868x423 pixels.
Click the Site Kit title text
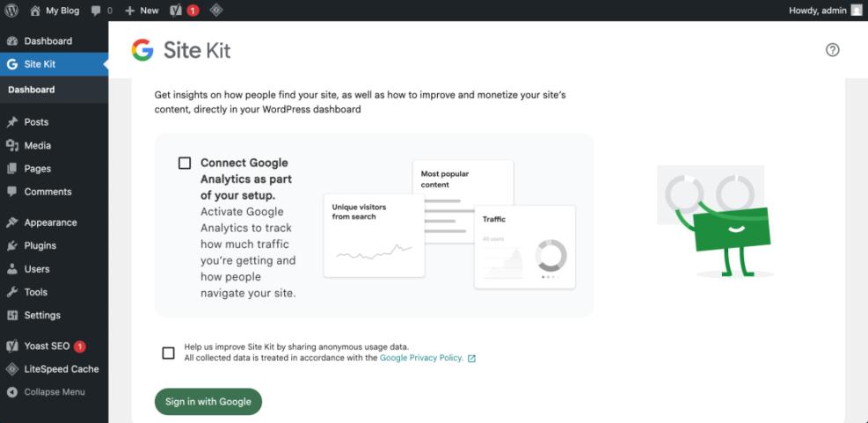pyautogui.click(x=197, y=50)
